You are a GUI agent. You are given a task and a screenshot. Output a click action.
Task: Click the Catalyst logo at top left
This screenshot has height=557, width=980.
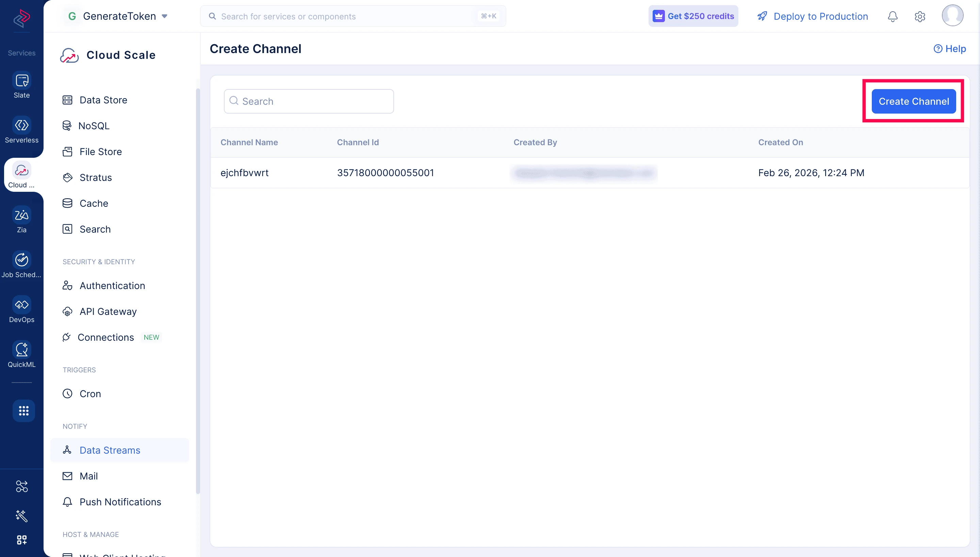point(21,18)
